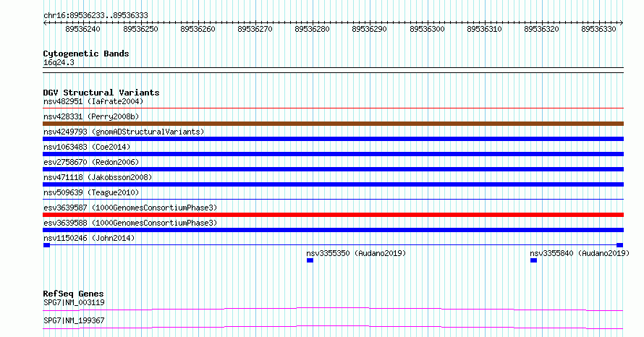Viewport: 644px width, 337px height.
Task: Click ruler tick label 89536290
Action: (x=369, y=29)
